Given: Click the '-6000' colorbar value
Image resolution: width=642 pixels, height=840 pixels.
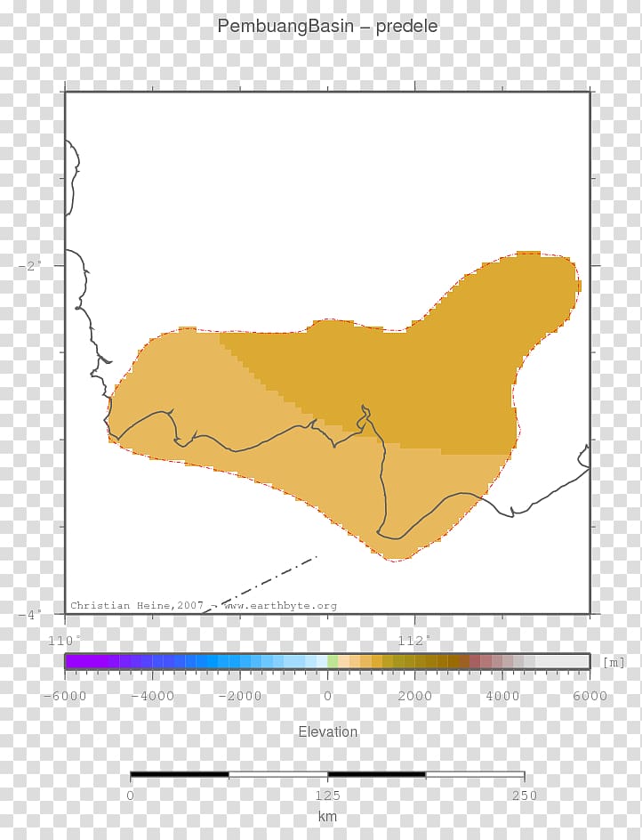Looking at the screenshot, I should (65, 696).
